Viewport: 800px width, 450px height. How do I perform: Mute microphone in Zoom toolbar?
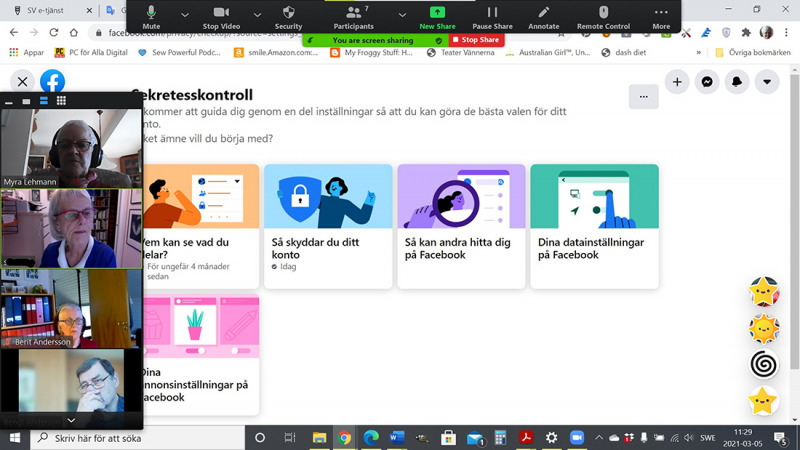151,17
